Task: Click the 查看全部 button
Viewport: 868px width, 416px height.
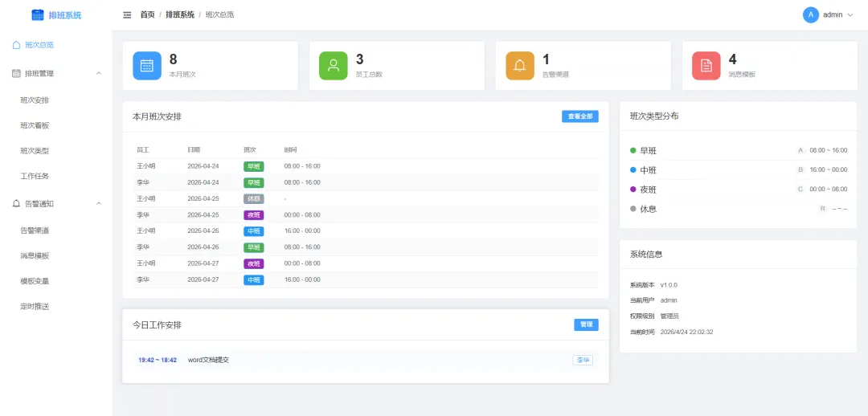Action: click(x=580, y=116)
